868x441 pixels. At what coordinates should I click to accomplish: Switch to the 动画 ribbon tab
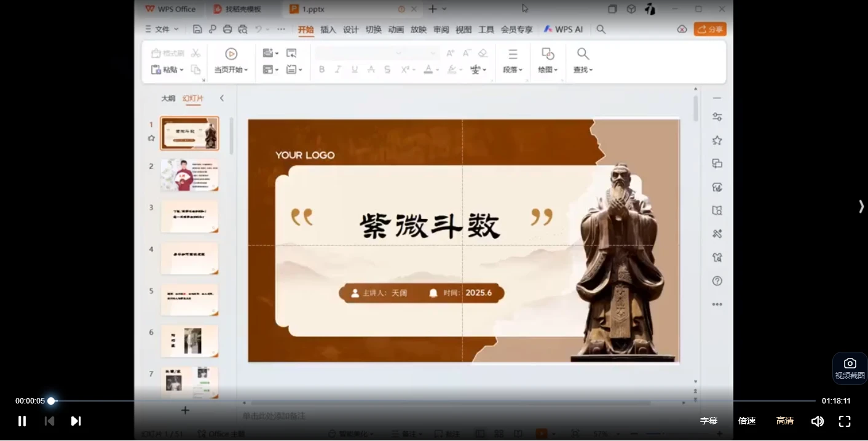pos(396,29)
